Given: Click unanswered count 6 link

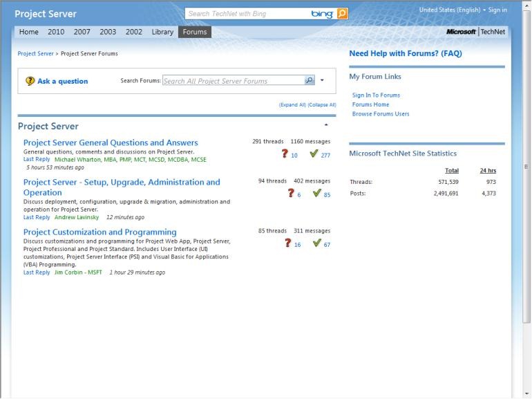Looking at the screenshot, I should point(299,195).
